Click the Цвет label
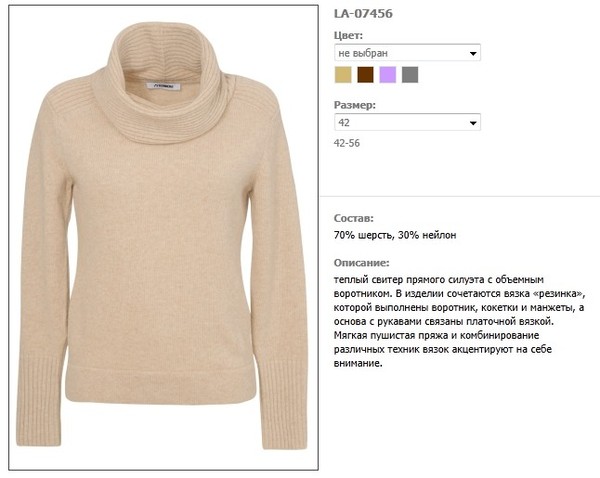The height and width of the screenshot is (478, 600). [348, 36]
